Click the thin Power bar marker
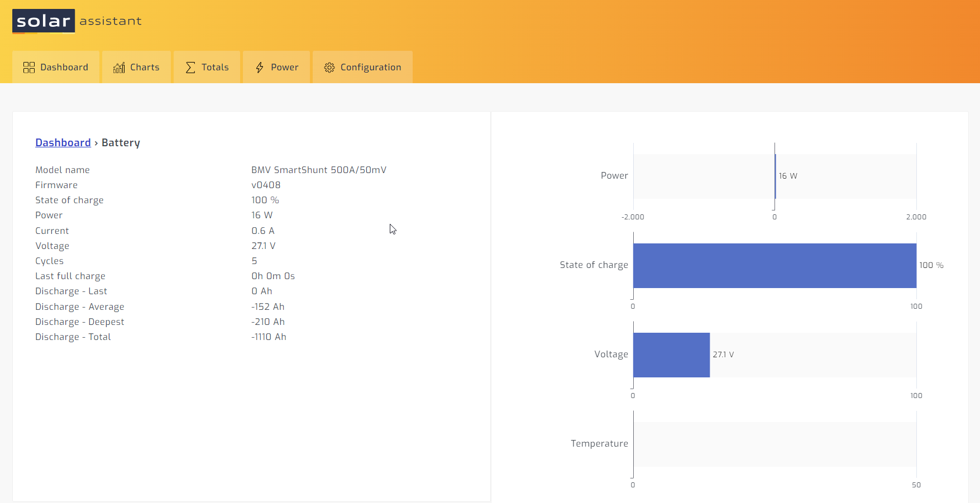 coord(775,176)
